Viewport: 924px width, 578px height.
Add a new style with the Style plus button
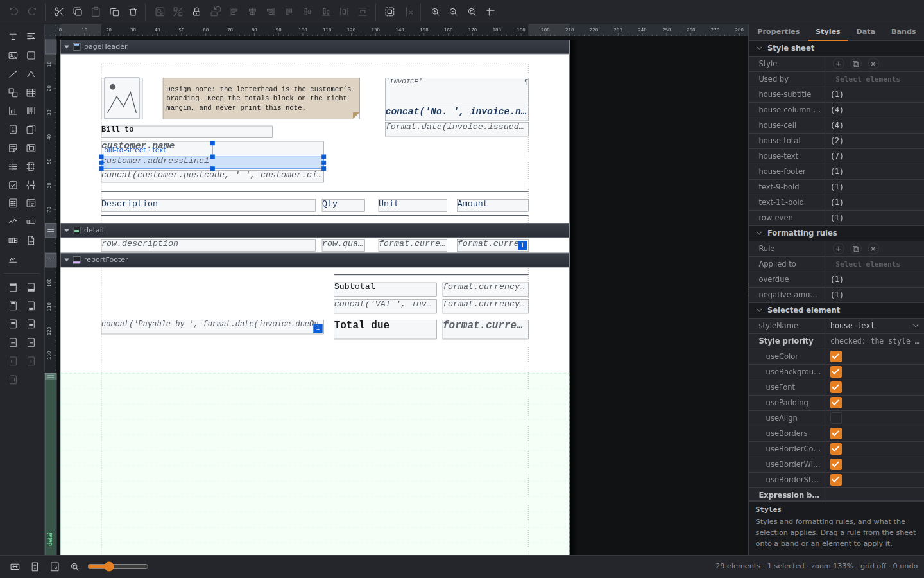[x=838, y=64]
